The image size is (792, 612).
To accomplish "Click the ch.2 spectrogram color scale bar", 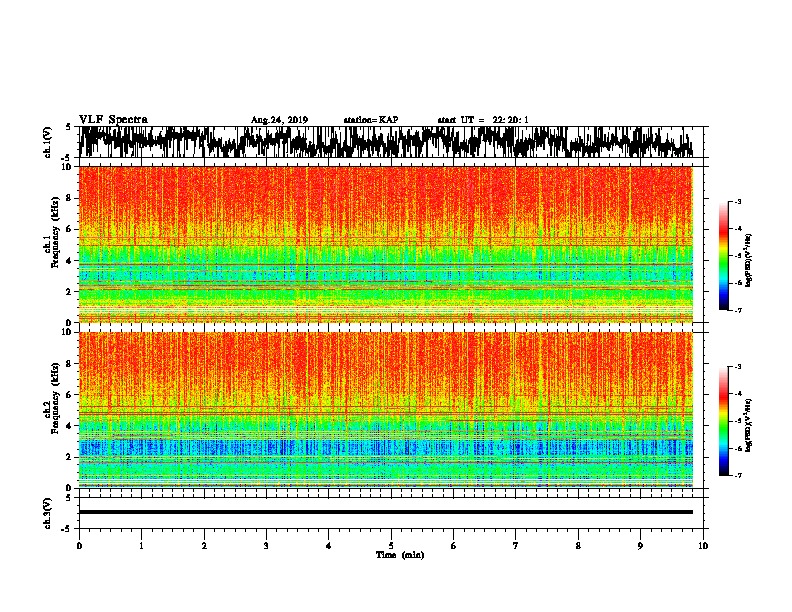I will pyautogui.click(x=724, y=421).
